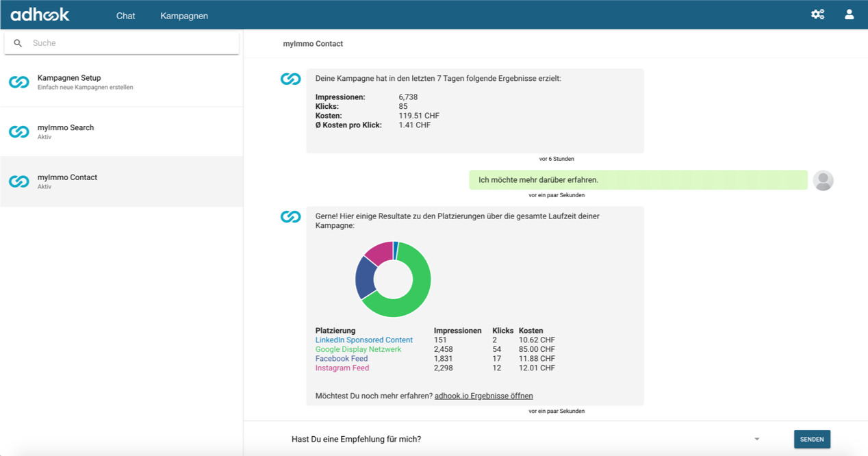Viewport: 868px width, 456px height.
Task: Click into the Suche search field
Action: click(x=122, y=43)
